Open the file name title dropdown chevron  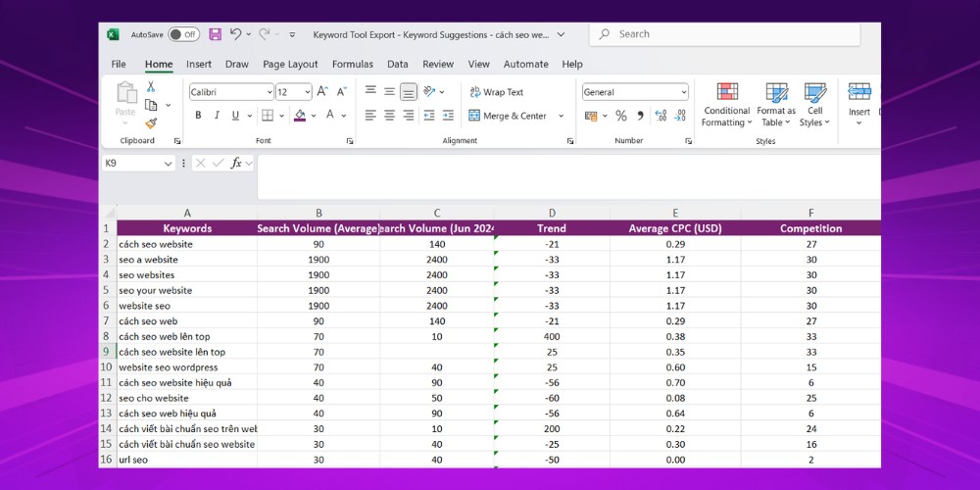pos(561,34)
